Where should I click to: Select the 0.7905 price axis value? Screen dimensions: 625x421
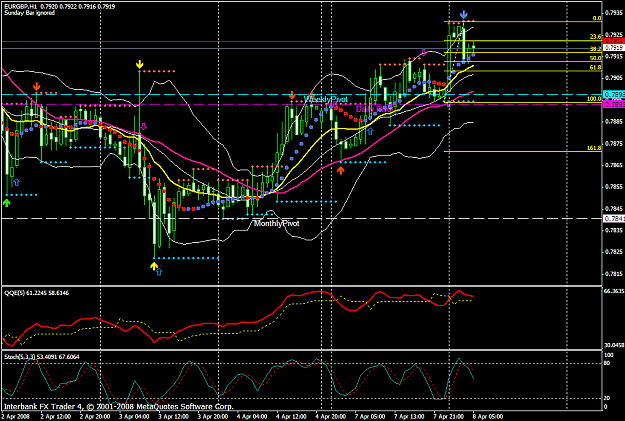click(x=614, y=78)
